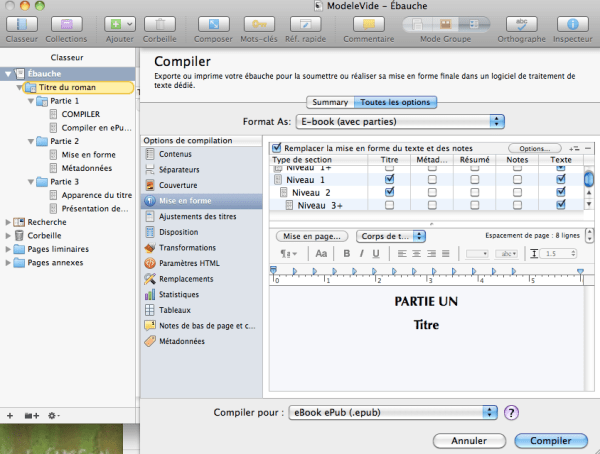
Task: Toggle the Titre checkbox for Niveau 1
Action: [389, 179]
